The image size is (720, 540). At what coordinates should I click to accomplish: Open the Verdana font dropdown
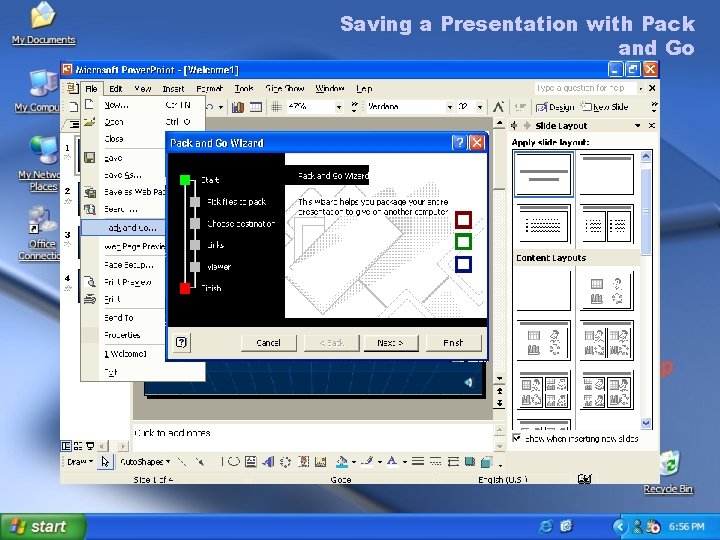450,107
